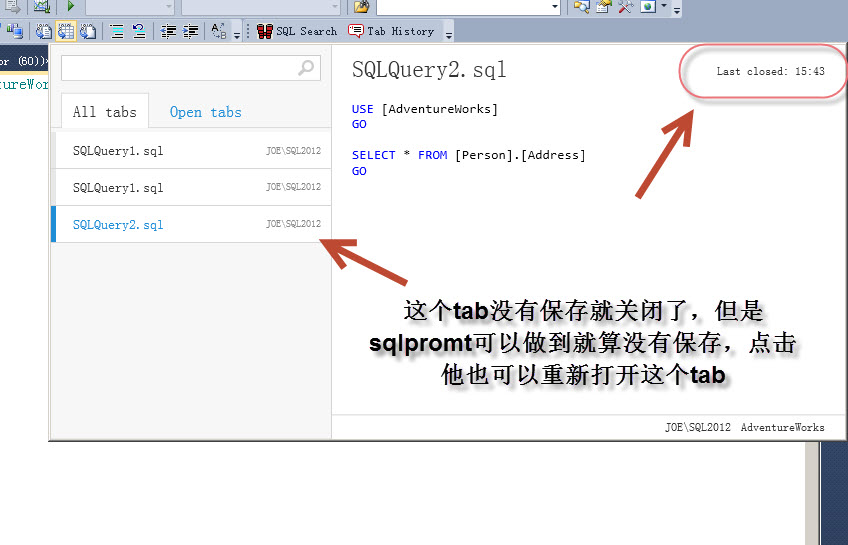This screenshot has height=545, width=848.
Task: Select the Results to Text icon
Action: click(43, 31)
